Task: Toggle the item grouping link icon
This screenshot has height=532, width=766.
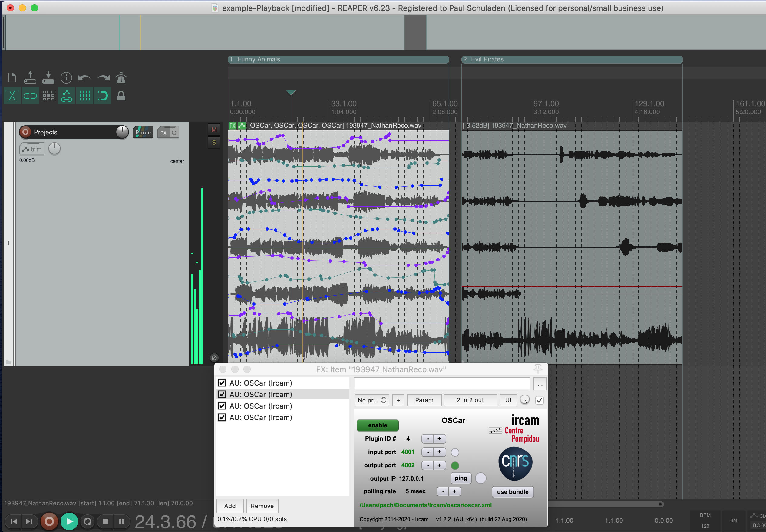Action: [x=30, y=96]
